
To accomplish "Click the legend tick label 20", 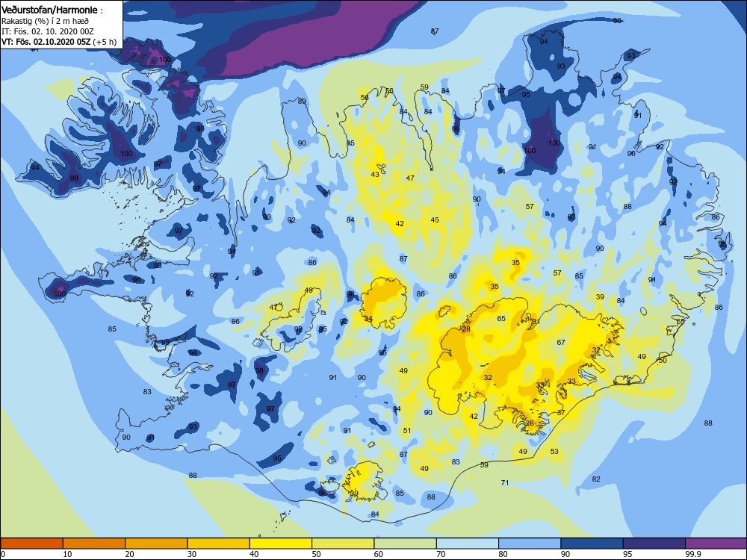I will pos(129,554).
